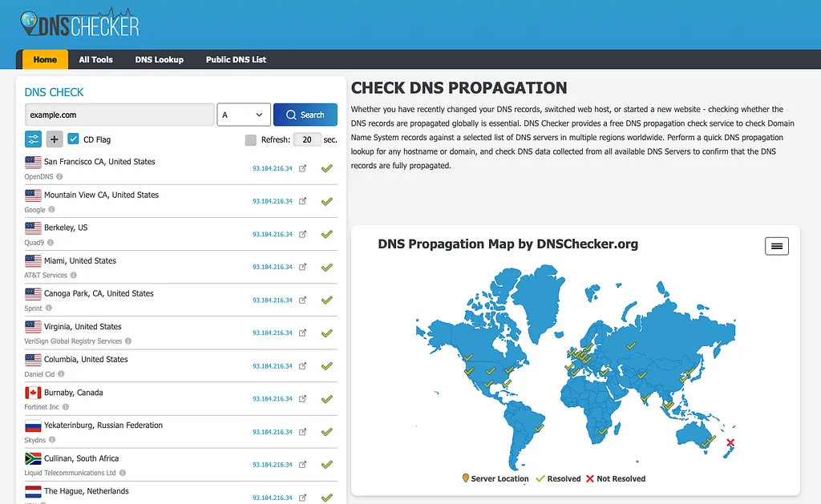Click the South Africa flag for Cullinan
Image resolution: width=821 pixels, height=504 pixels.
[x=33, y=458]
